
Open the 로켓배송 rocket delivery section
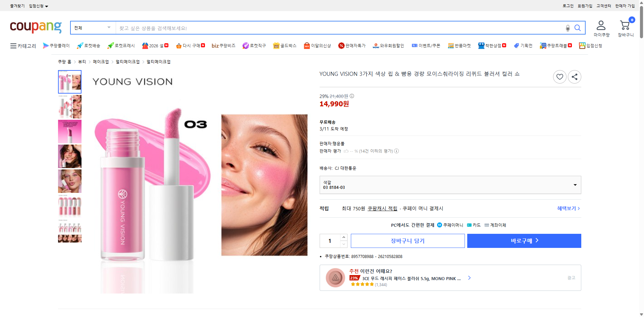88,46
